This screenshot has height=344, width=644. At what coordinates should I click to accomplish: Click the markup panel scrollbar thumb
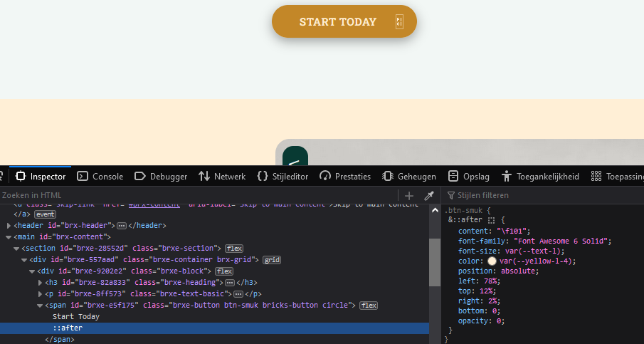pos(435,262)
